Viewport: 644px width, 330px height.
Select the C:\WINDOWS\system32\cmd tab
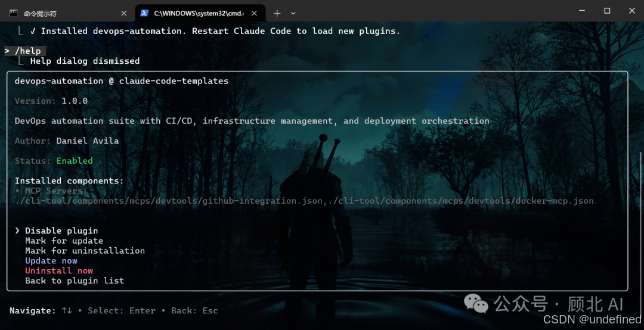[200, 13]
